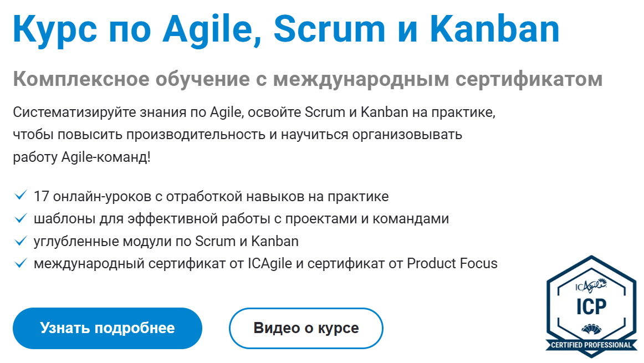Select the "международный сертификат от ICAgile" list item

point(265,263)
